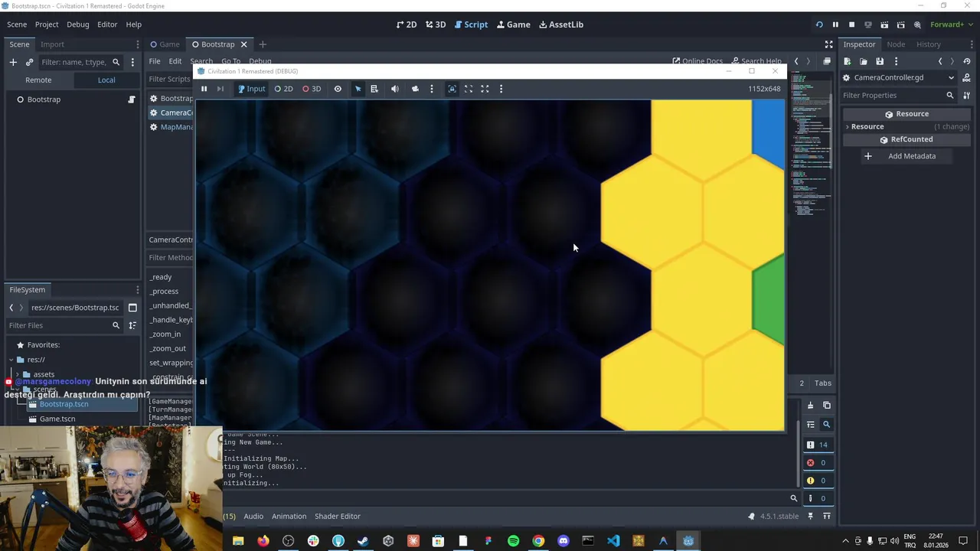The width and height of the screenshot is (980, 551).
Task: Load resource with folder icon in Inspector
Action: tap(864, 61)
